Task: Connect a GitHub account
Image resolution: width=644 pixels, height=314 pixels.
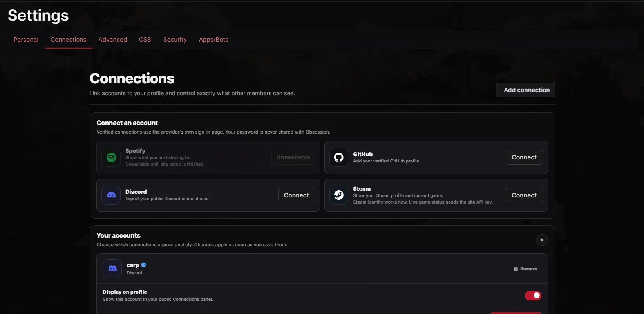Action: pos(524,157)
